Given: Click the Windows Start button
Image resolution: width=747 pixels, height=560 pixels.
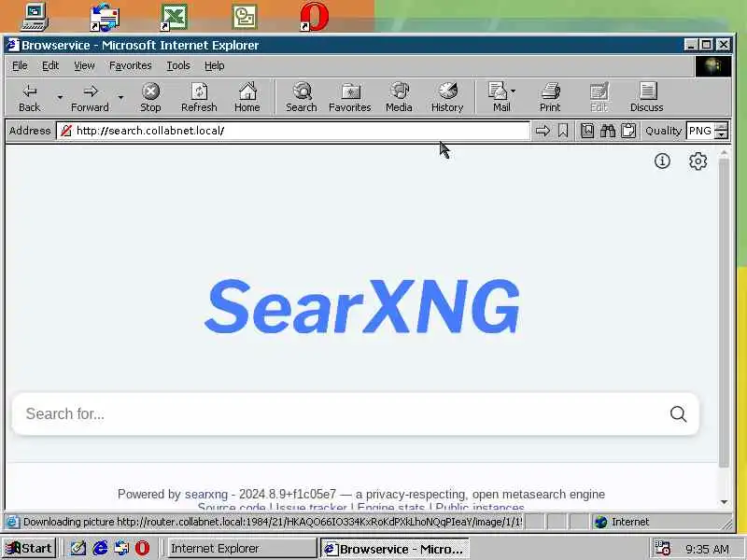Looking at the screenshot, I should pyautogui.click(x=29, y=548).
